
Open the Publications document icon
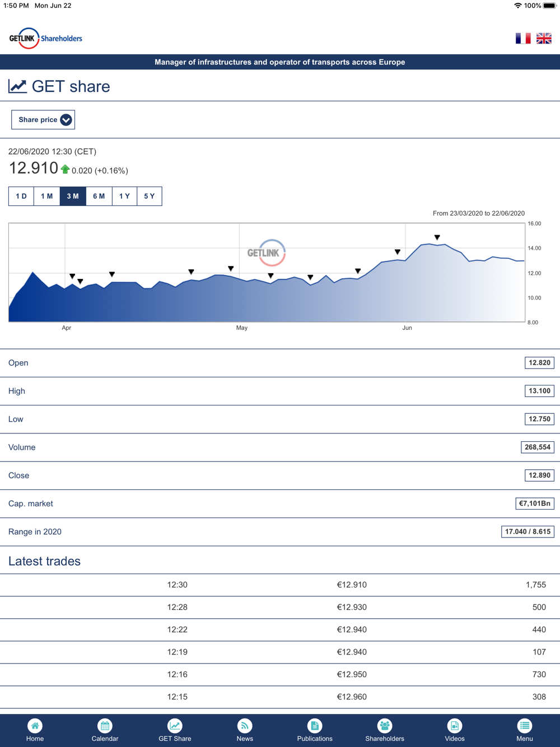[315, 726]
